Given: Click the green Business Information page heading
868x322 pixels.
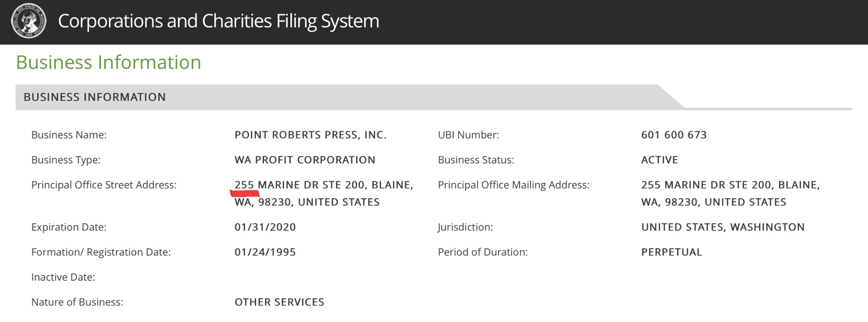Looking at the screenshot, I should (x=108, y=62).
